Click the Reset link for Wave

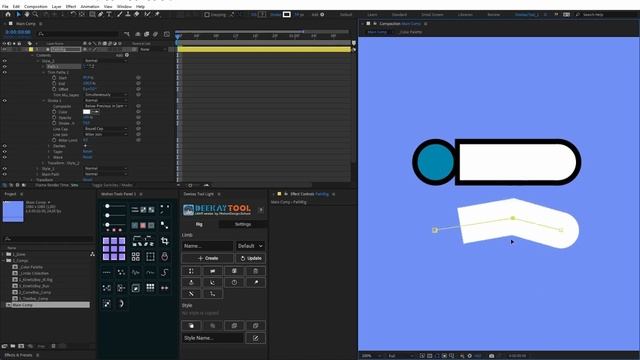[x=87, y=157]
